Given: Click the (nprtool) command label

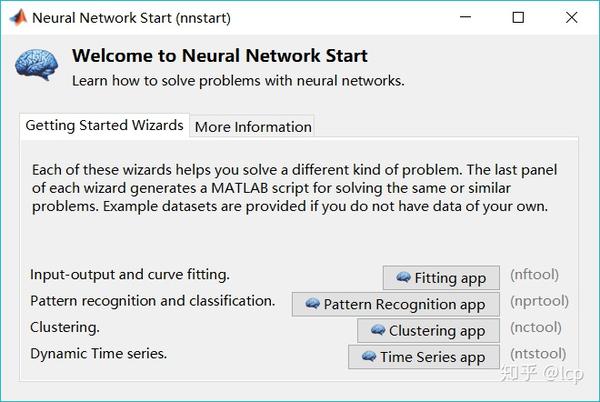Looking at the screenshot, I should pos(539,301).
